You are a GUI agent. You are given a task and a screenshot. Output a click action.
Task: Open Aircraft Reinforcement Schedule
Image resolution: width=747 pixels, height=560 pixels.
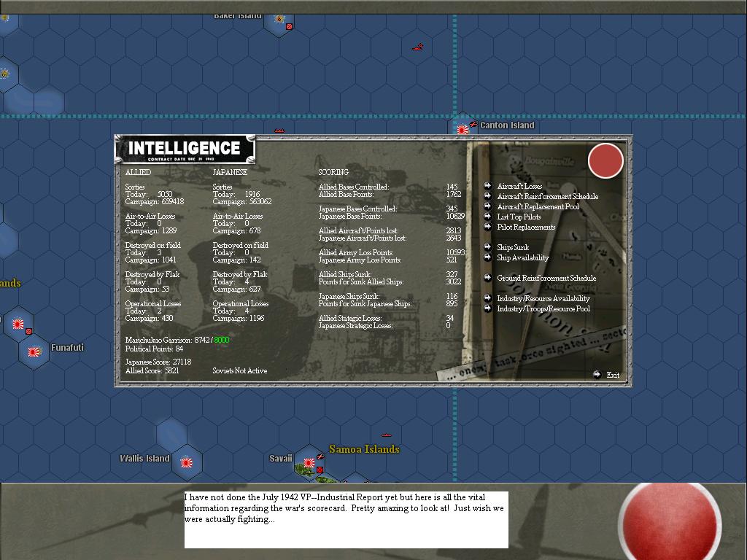pos(547,196)
